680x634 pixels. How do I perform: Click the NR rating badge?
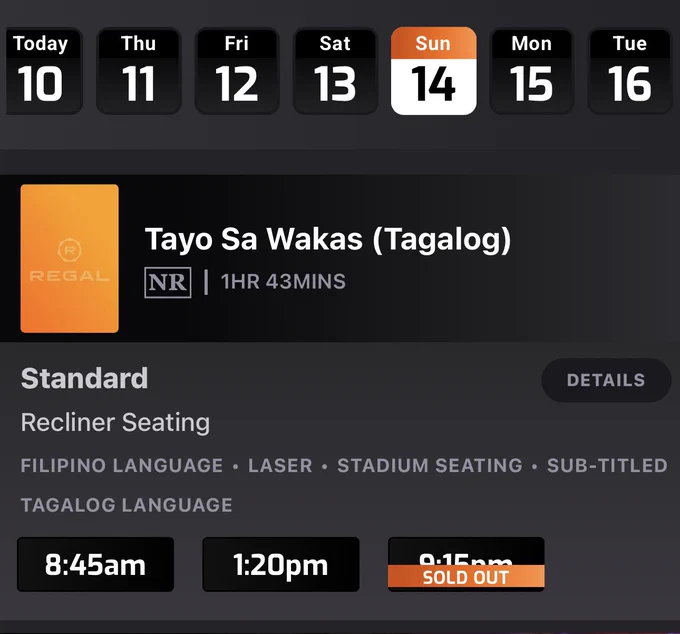pyautogui.click(x=167, y=283)
